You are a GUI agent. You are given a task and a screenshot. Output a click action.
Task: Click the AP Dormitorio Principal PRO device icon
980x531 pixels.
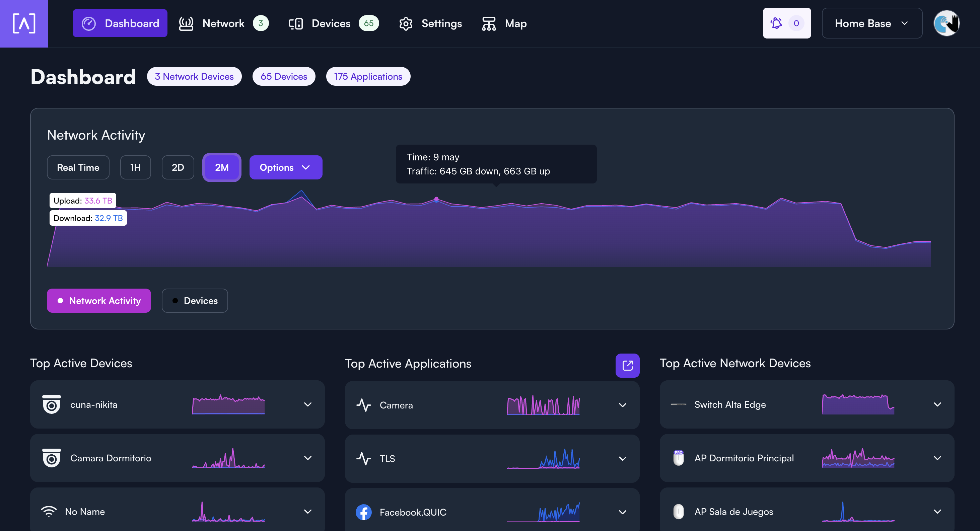(x=678, y=458)
